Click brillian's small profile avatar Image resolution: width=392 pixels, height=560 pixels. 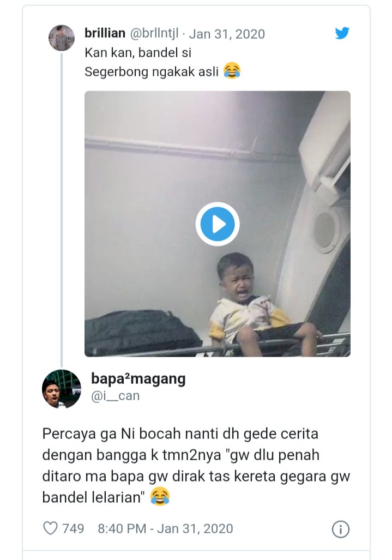coord(62,38)
